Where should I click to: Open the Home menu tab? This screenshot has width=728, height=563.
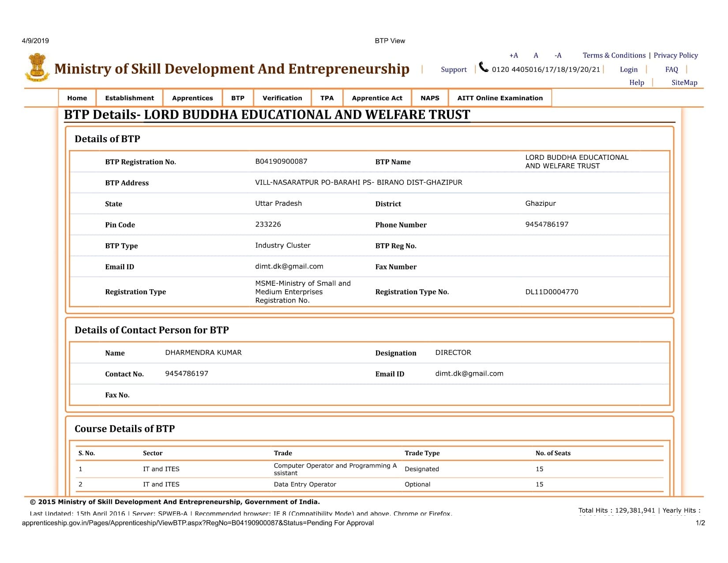pyautogui.click(x=77, y=98)
